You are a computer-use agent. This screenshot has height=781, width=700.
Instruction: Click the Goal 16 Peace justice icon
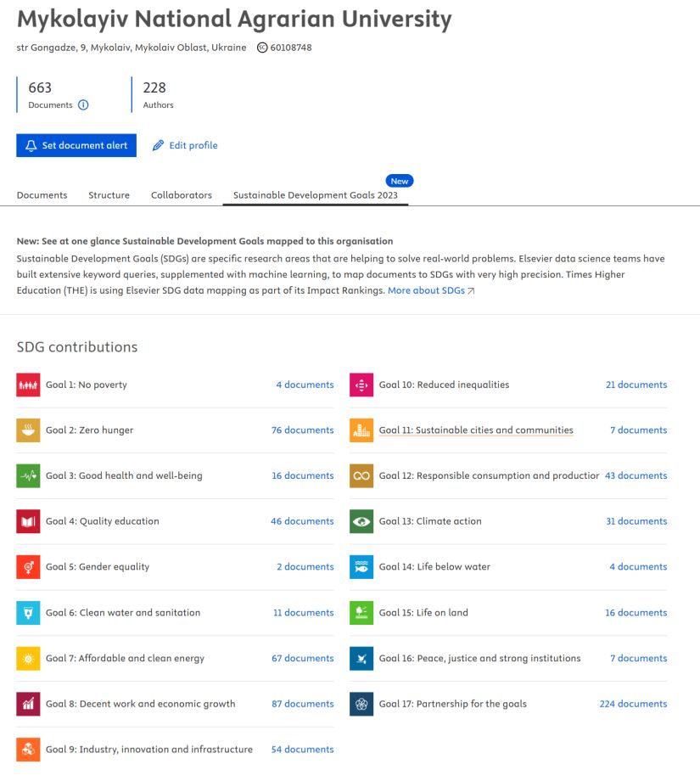tap(361, 659)
